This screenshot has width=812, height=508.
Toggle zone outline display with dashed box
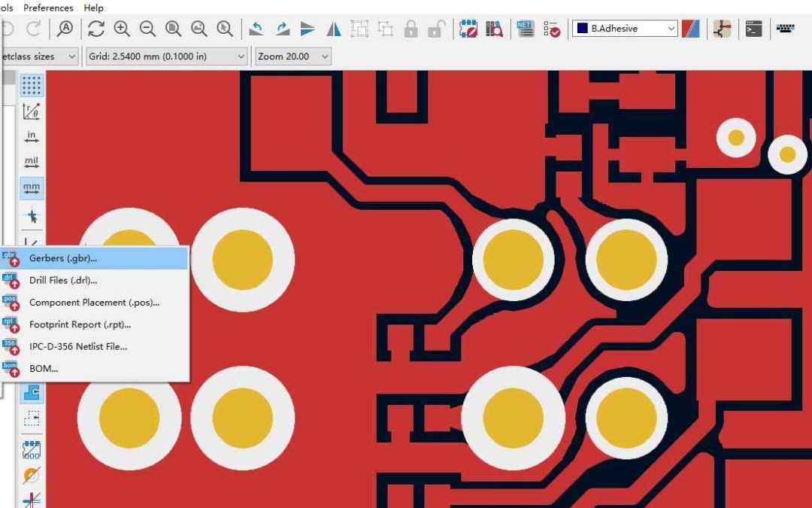click(x=32, y=418)
